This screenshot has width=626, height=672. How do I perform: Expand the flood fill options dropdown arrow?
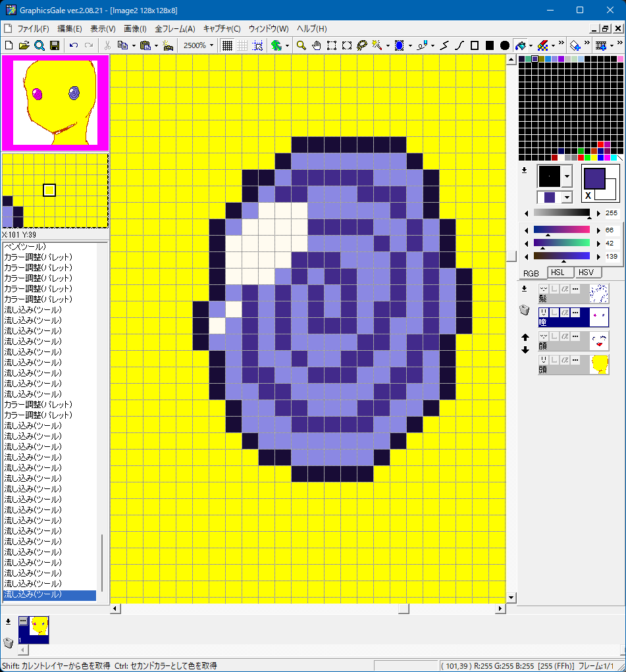531,45
